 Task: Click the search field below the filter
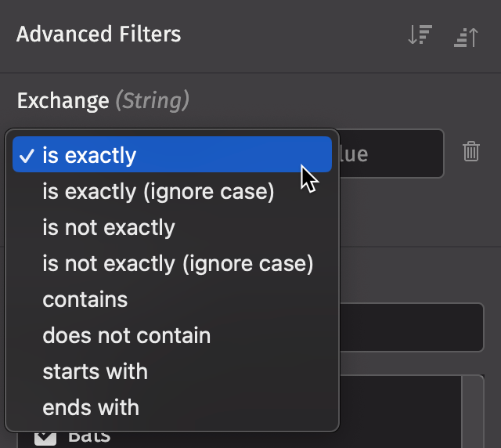(411, 327)
